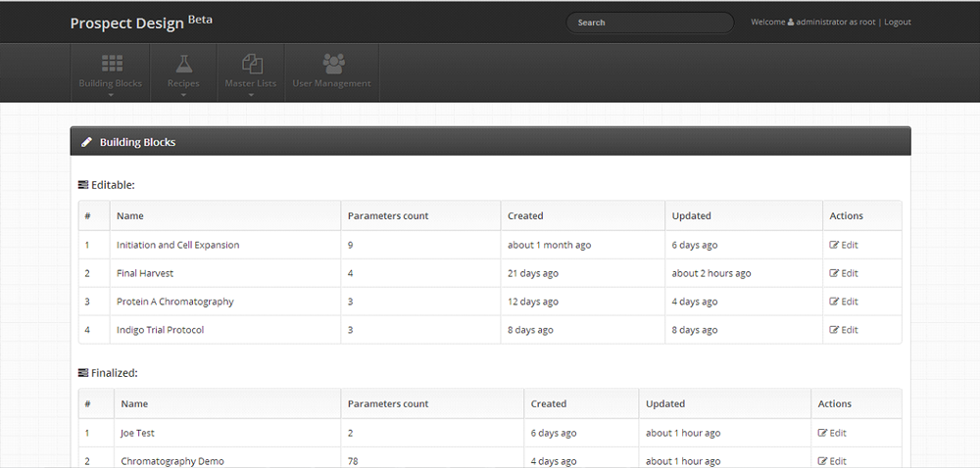The image size is (980, 468).
Task: Select the User Management nav label
Action: pos(332,83)
